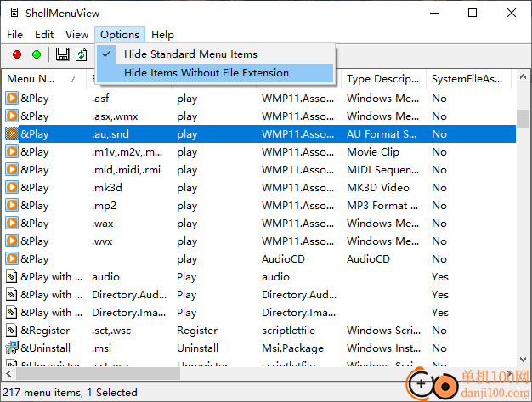Click the red disable-item toolbar icon
The image size is (532, 402).
tap(17, 54)
